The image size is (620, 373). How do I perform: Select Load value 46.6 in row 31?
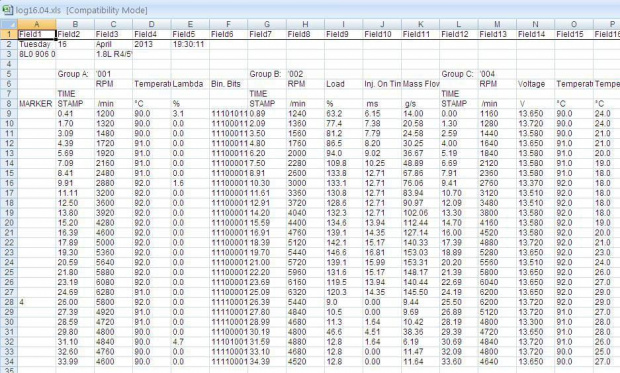click(343, 331)
